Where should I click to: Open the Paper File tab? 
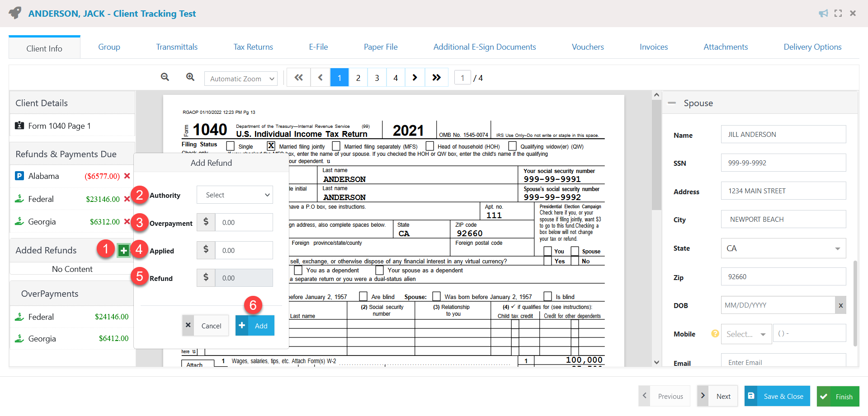pos(381,47)
